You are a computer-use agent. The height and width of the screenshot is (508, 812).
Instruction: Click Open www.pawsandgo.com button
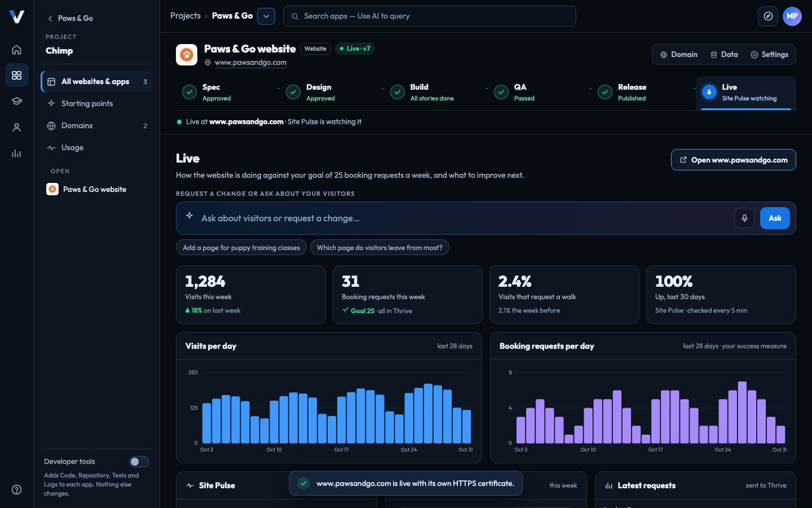(x=734, y=160)
